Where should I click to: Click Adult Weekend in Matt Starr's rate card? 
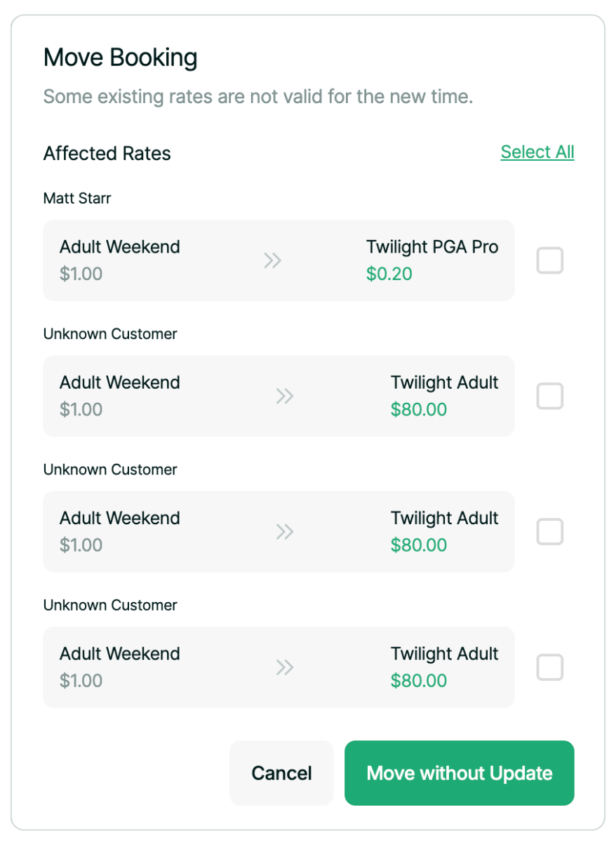(x=119, y=247)
